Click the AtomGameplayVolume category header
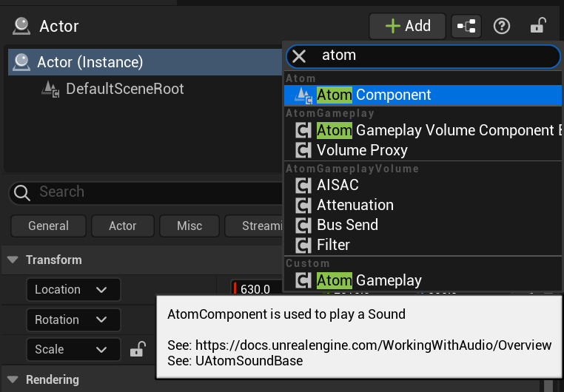Image resolution: width=564 pixels, height=392 pixels. 352,169
